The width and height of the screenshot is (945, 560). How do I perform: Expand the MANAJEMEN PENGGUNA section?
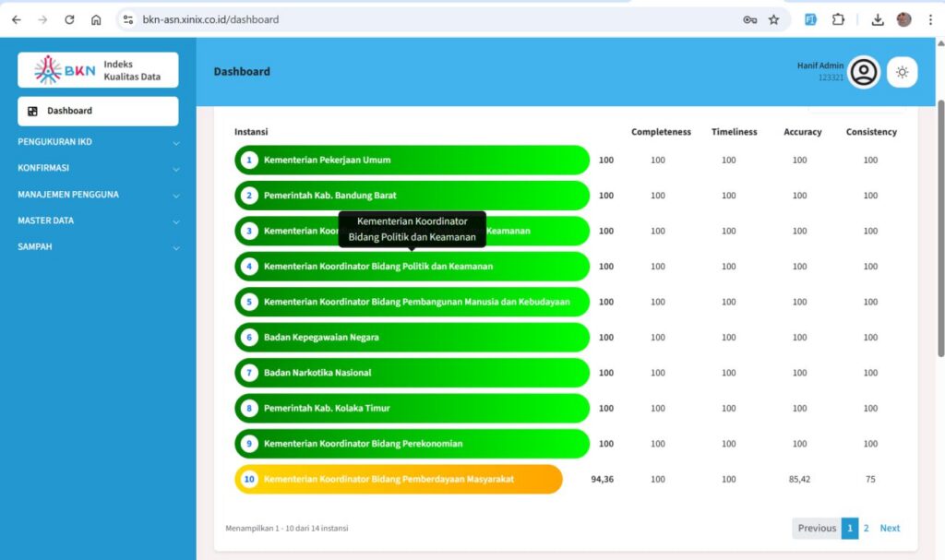pos(98,195)
